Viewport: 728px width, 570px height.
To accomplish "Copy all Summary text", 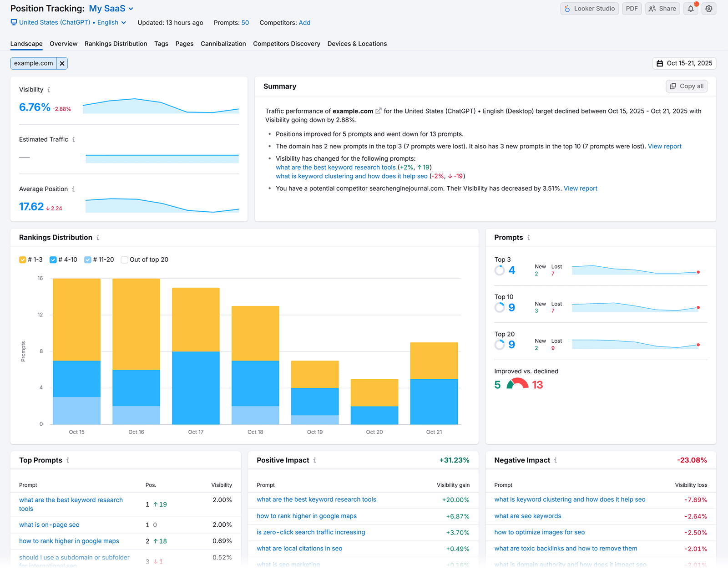I will click(x=686, y=86).
